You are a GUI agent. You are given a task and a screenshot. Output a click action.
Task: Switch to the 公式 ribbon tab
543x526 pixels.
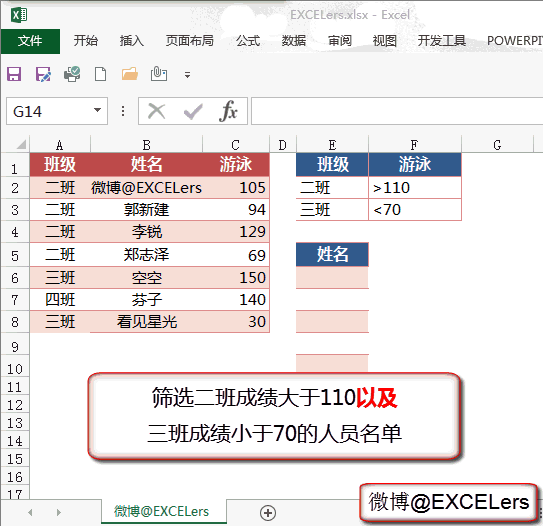click(248, 41)
